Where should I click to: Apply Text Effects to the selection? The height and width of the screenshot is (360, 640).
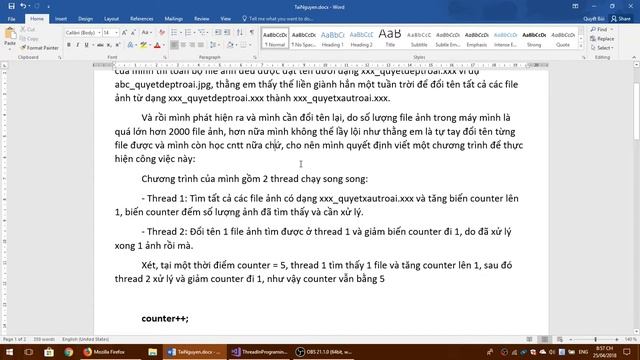131,45
